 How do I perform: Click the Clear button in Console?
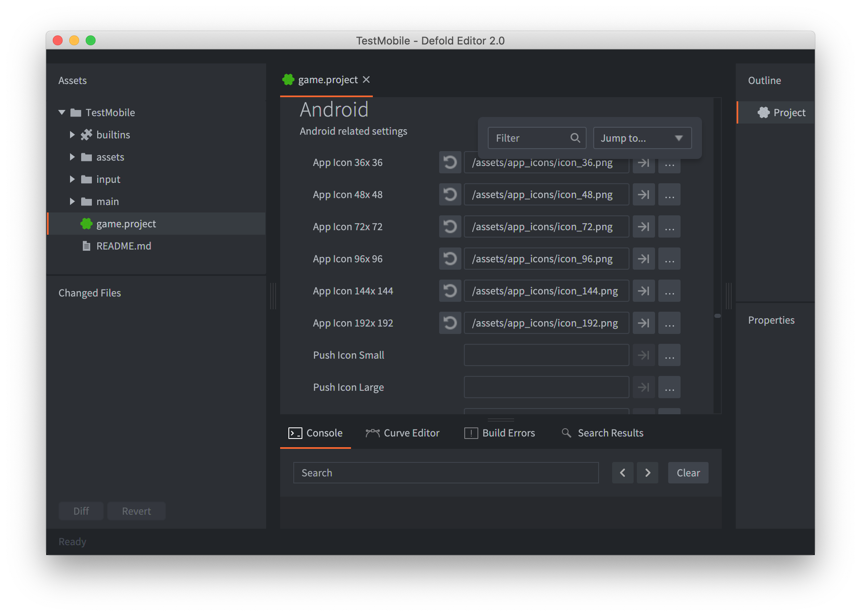tap(688, 472)
